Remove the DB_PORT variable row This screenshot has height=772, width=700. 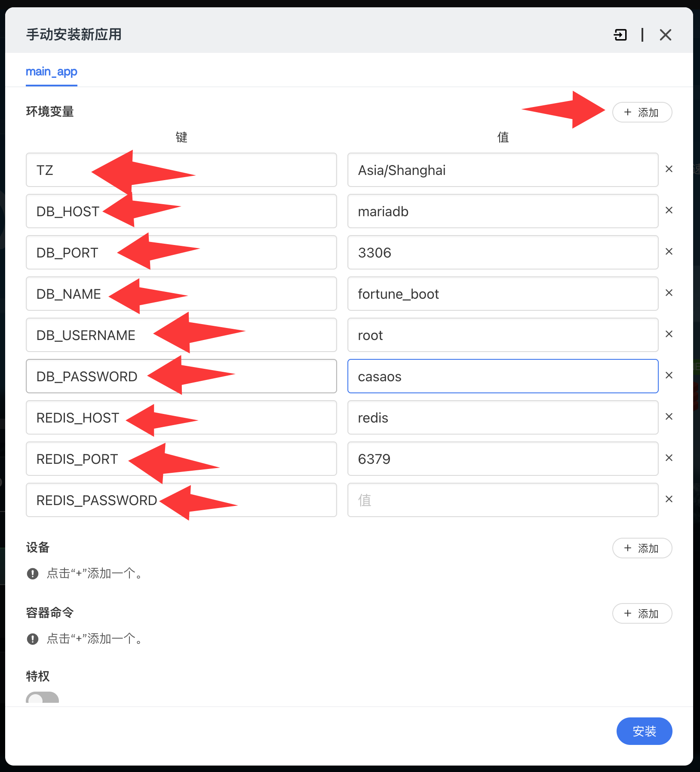(669, 252)
